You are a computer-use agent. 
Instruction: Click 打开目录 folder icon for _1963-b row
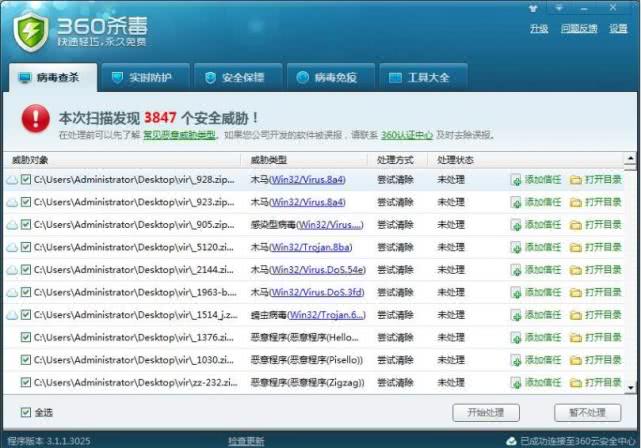click(x=576, y=292)
